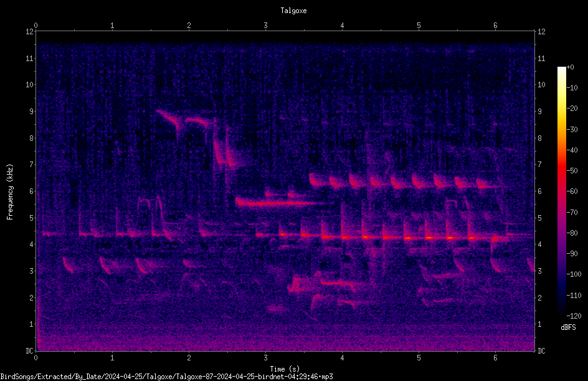588x381 pixels.
Task: Click the 12 kHz label on right axis
Action: [541, 32]
